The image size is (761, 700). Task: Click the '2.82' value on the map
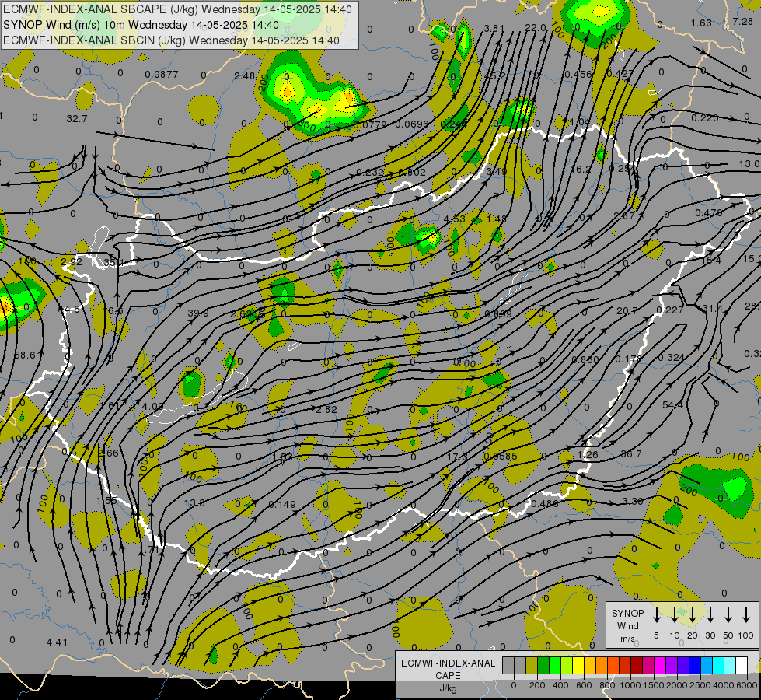[x=326, y=410]
